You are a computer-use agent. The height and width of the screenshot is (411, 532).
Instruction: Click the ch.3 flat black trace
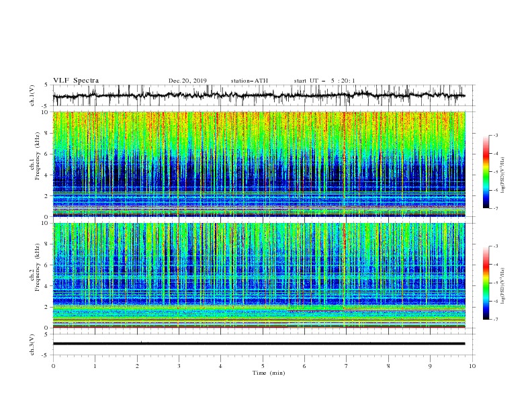259,344
